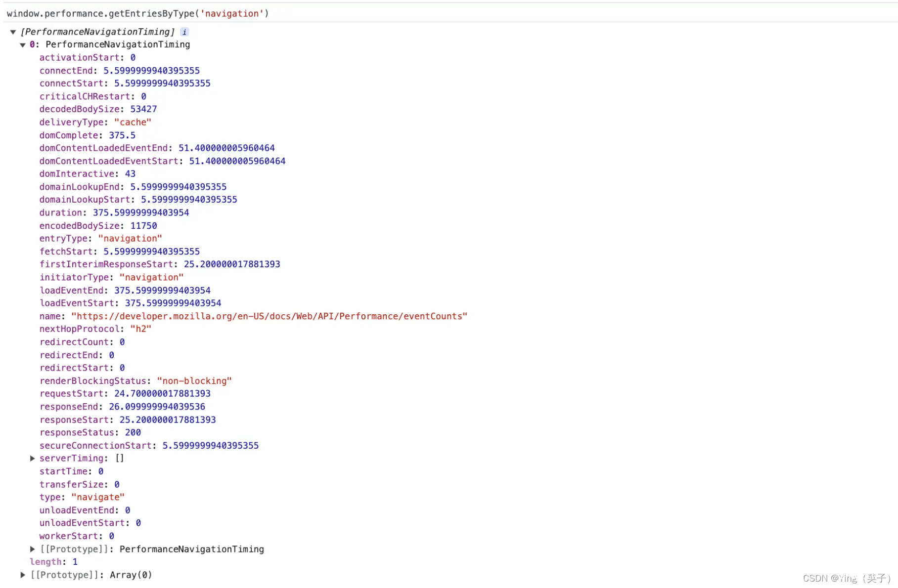Click the redirectCount: 0 row
This screenshot has height=588, width=898.
tap(82, 342)
